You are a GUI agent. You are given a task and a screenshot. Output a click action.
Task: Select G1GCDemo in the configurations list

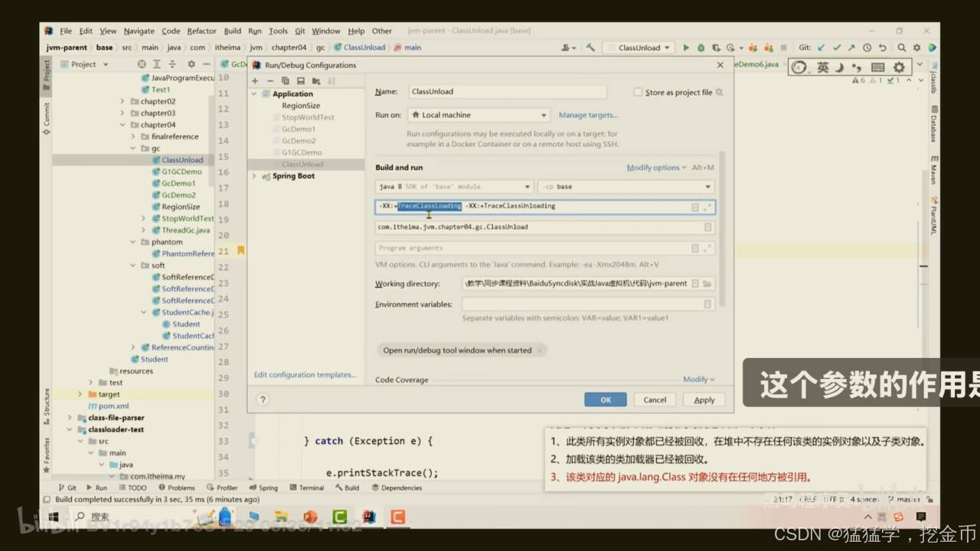coord(302,152)
